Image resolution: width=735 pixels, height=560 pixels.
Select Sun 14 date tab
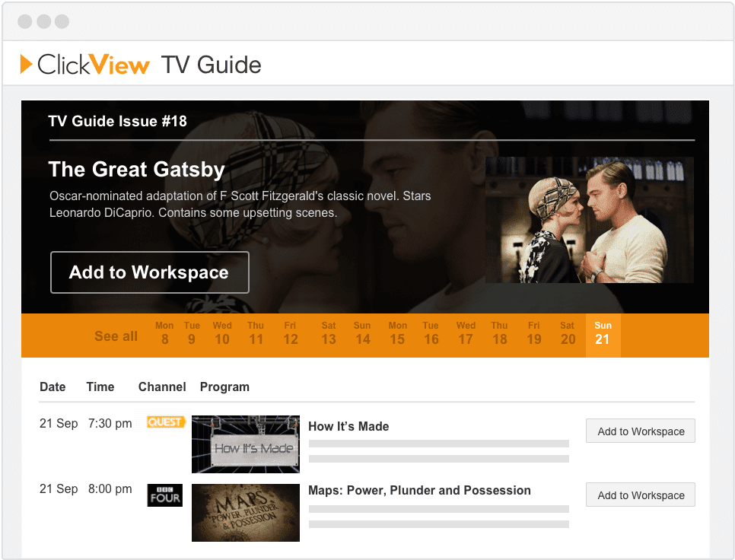(362, 333)
